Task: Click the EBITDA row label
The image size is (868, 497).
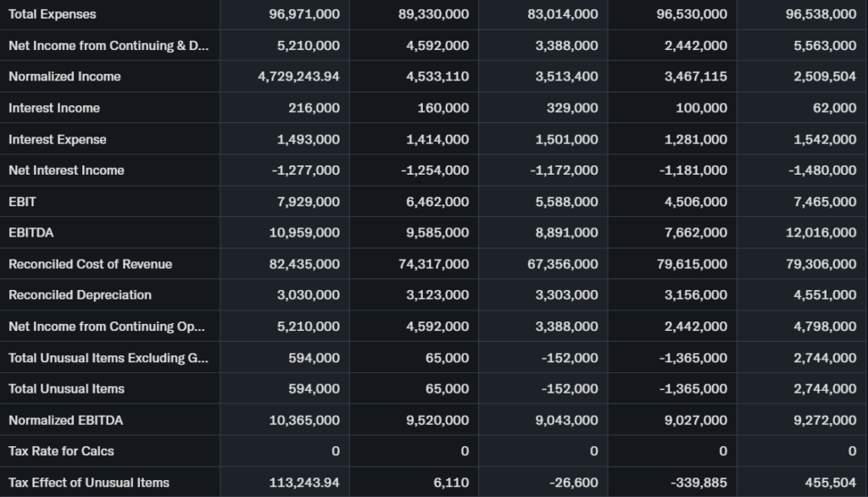Action: tap(31, 232)
